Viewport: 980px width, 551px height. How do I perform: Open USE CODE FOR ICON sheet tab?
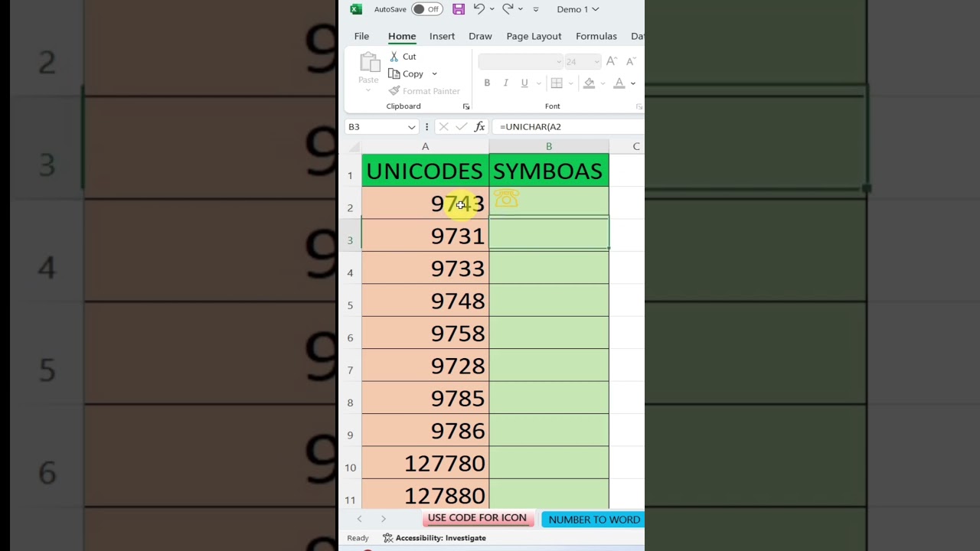[477, 518]
